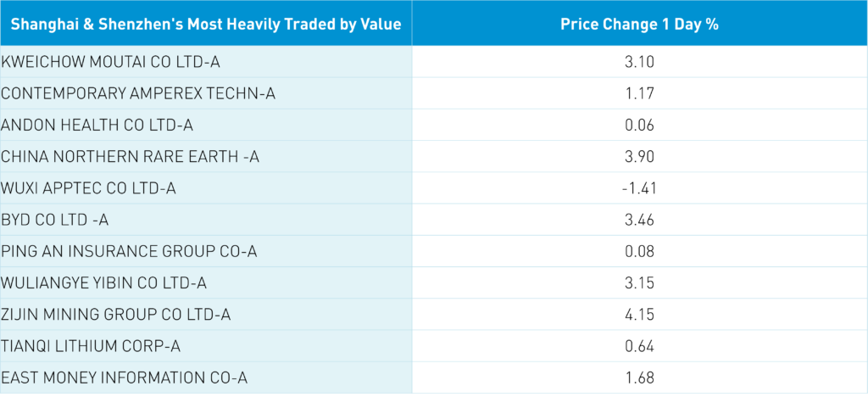Click the 'Price Change 1 Day %' column header
Viewport: 868px width, 397px height.
[639, 24]
